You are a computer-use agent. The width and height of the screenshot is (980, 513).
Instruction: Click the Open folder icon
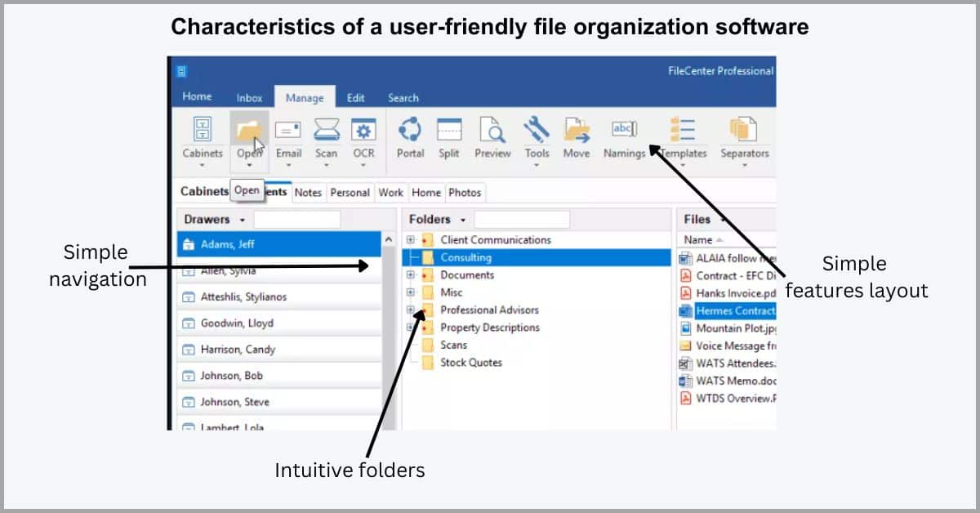pos(248,131)
